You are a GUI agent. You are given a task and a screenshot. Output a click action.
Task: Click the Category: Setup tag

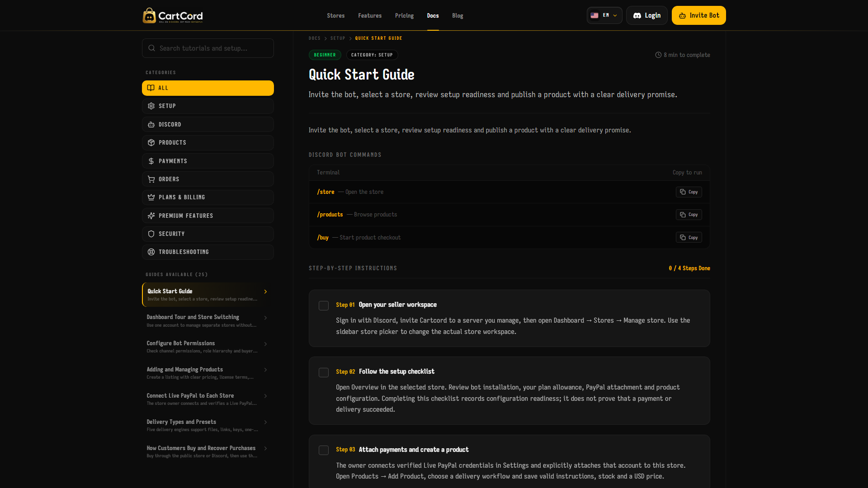click(372, 55)
